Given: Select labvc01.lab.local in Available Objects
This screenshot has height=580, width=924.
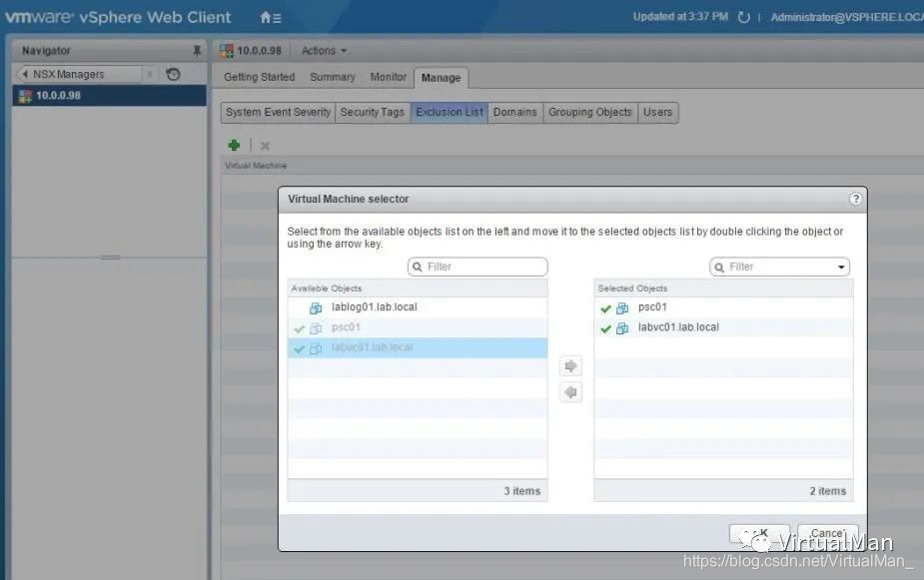Looking at the screenshot, I should coord(418,348).
